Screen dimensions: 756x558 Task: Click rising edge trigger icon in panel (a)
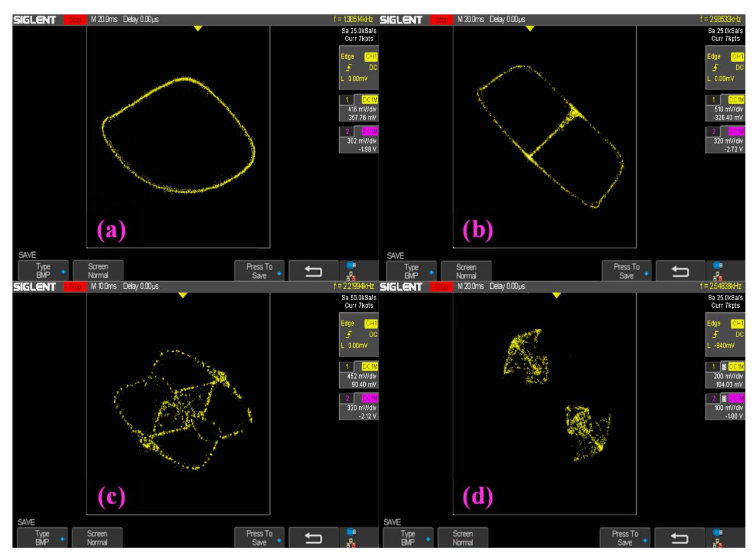pos(349,68)
